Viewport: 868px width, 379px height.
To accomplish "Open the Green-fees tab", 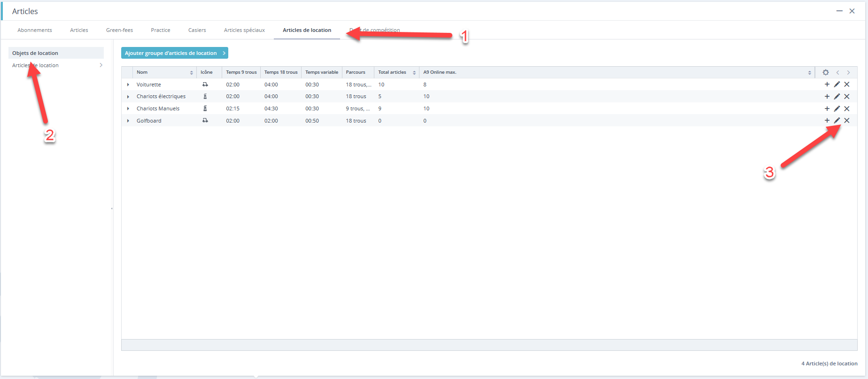I will 119,30.
